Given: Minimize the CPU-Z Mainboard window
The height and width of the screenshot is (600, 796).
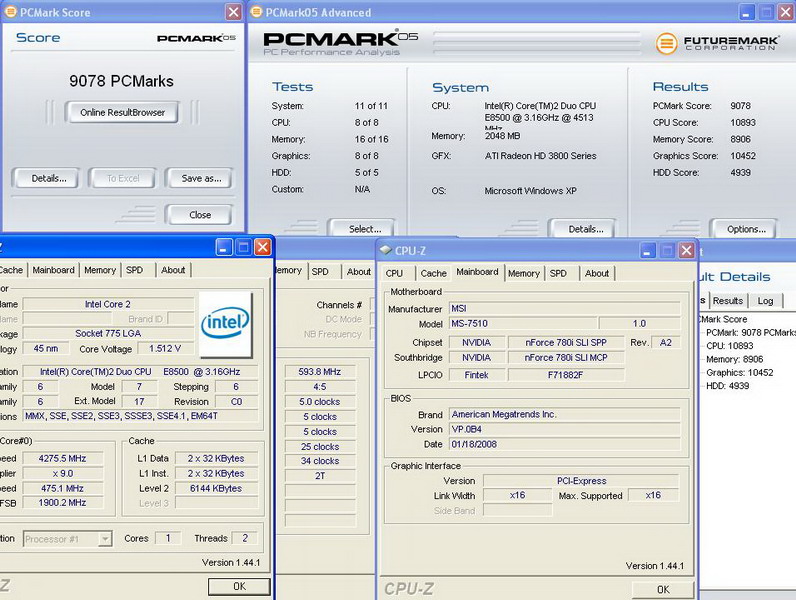Looking at the screenshot, I should [647, 250].
